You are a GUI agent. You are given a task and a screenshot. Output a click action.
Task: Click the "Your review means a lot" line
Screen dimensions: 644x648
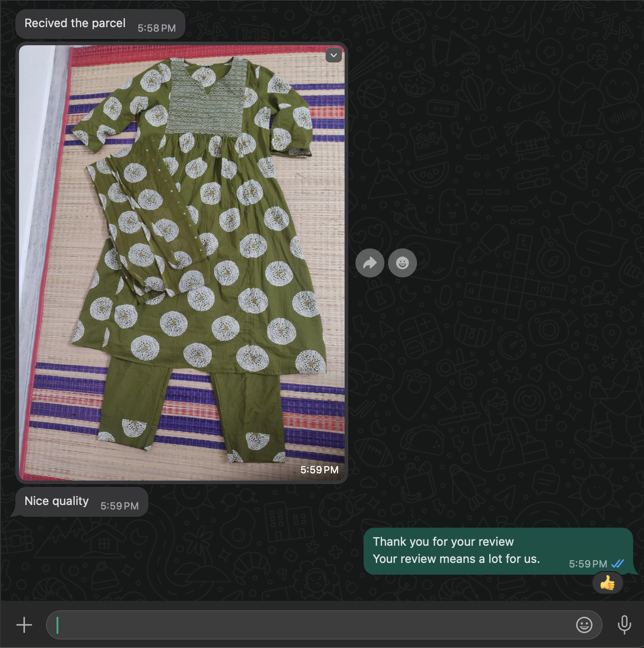456,559
